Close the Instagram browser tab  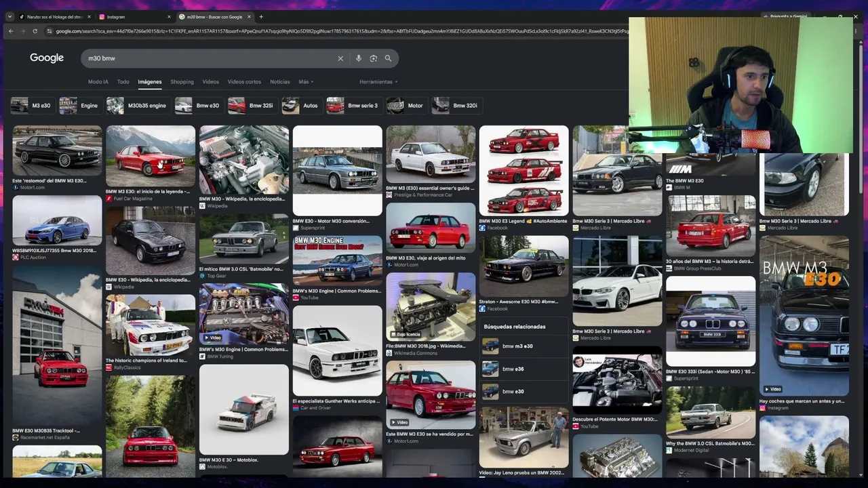169,17
